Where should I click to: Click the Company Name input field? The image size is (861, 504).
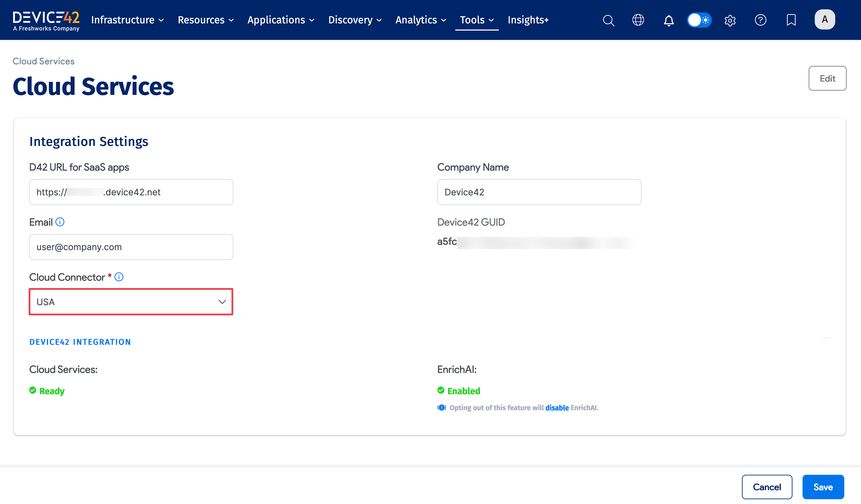pos(539,192)
